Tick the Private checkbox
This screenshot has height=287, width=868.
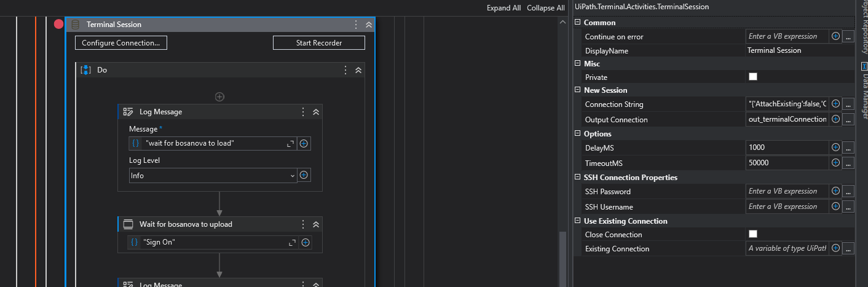(753, 77)
